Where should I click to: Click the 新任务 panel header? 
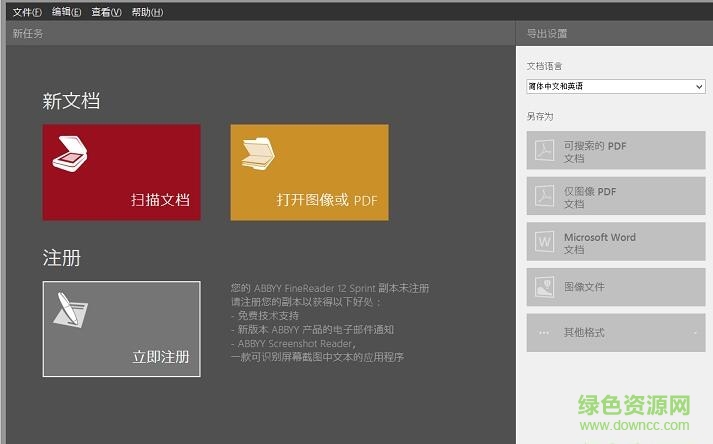[28, 34]
